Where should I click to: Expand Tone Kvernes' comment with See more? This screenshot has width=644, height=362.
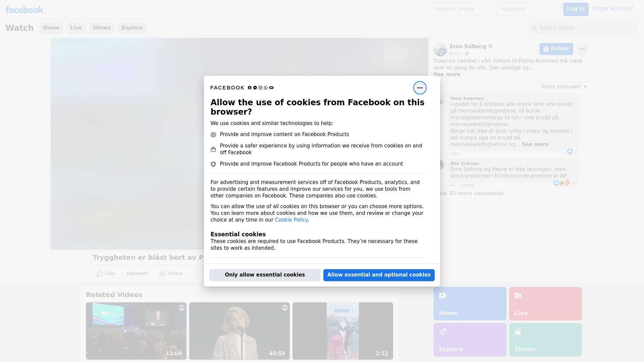tap(535, 144)
